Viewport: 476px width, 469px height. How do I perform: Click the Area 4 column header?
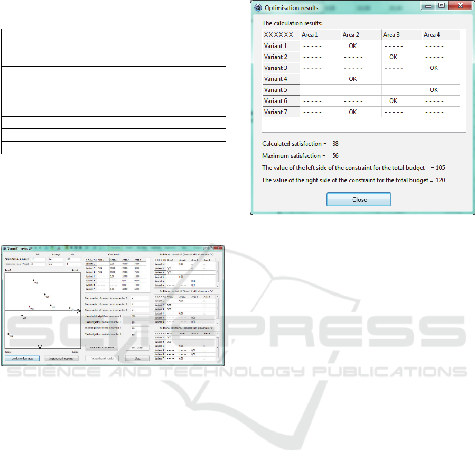441,35
